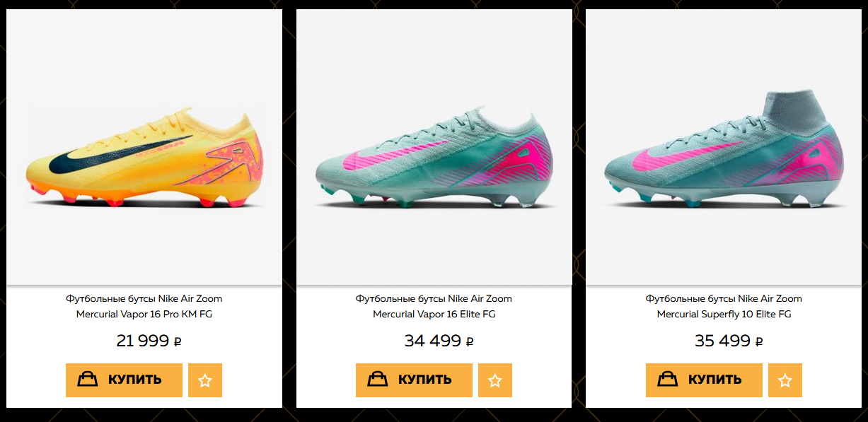The width and height of the screenshot is (868, 422).
Task: Favorite the Mercurial Superfly 10 Elite boots
Action: pyautogui.click(x=785, y=380)
